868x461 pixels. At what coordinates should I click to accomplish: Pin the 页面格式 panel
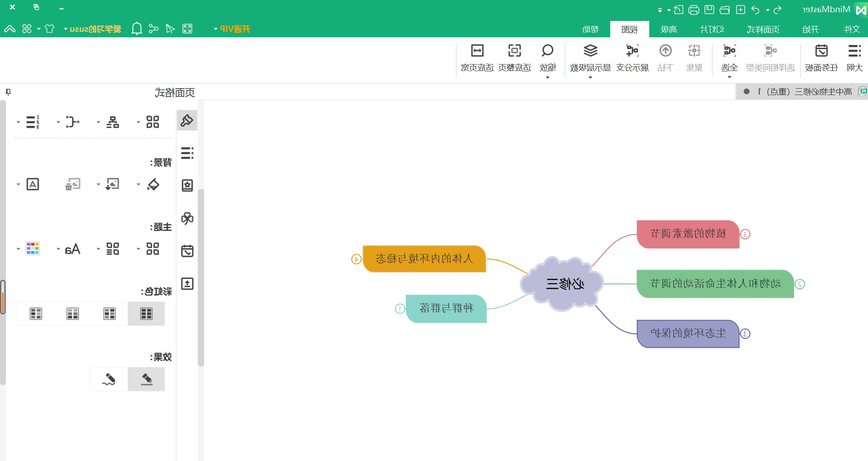pos(8,92)
